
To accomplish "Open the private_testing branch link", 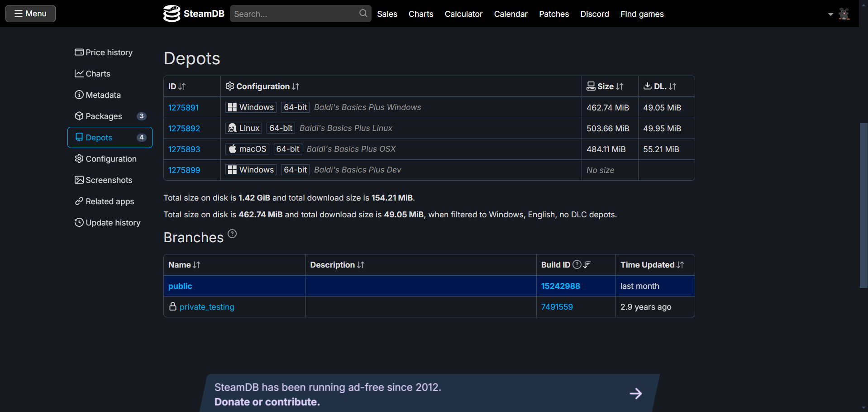I will coord(207,307).
